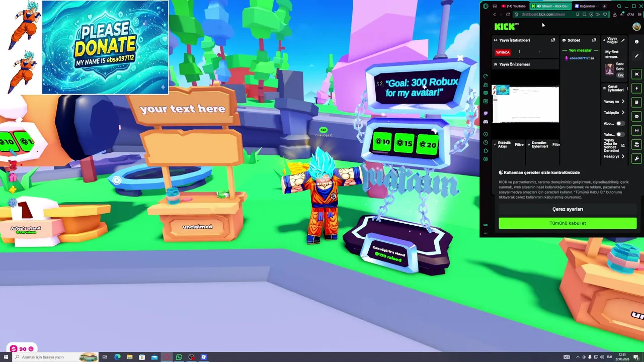The height and width of the screenshot is (362, 644).
Task: Click the KICK logo
Action: [x=505, y=26]
